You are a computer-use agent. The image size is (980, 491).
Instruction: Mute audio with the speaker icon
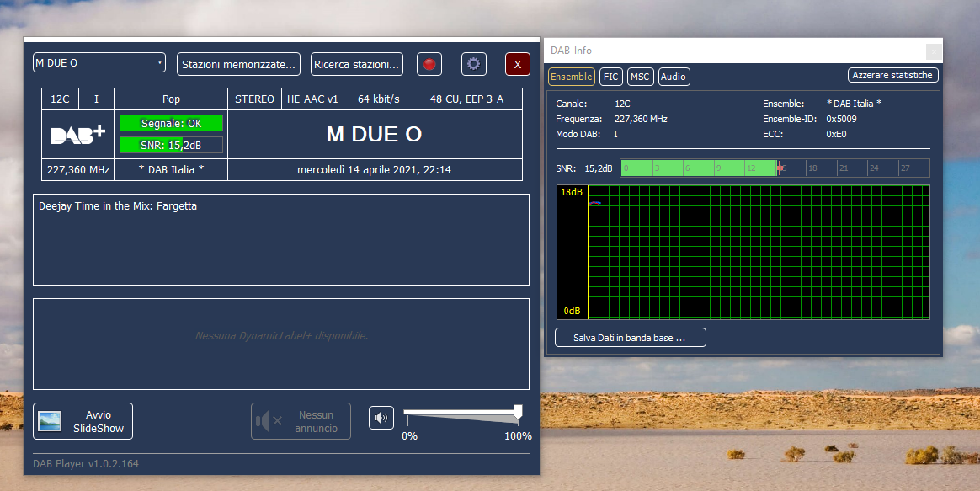tap(381, 418)
